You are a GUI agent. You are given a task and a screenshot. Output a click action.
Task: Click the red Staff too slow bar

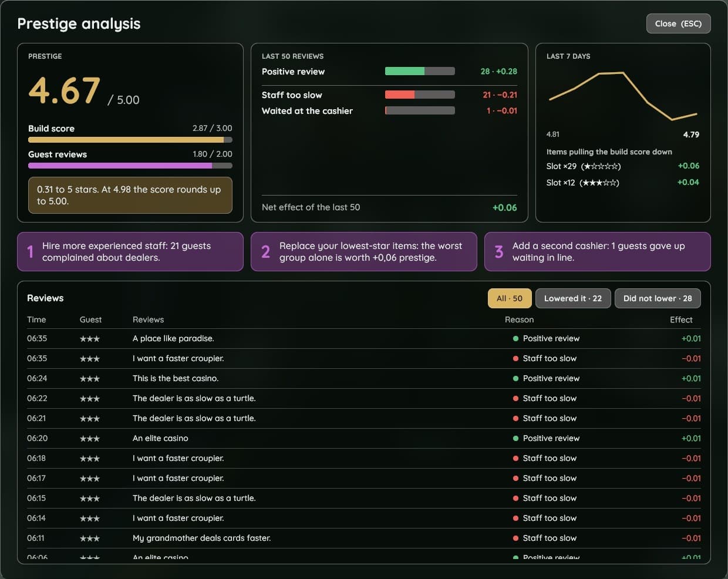point(420,95)
